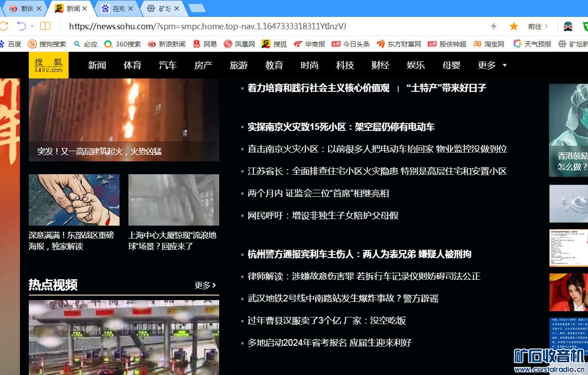
Task: Click the 前往 go button
Action: [534, 27]
